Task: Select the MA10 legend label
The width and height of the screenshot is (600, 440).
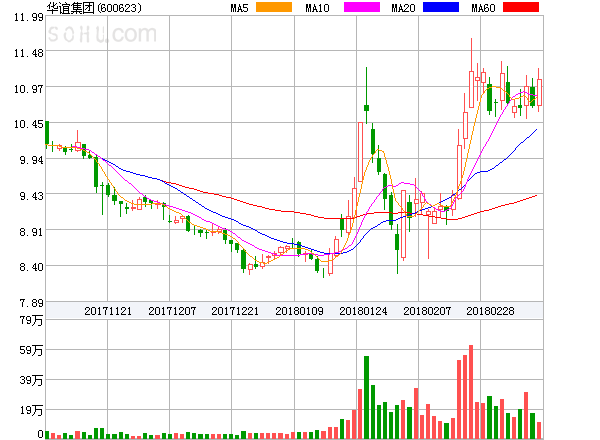Action: click(317, 8)
